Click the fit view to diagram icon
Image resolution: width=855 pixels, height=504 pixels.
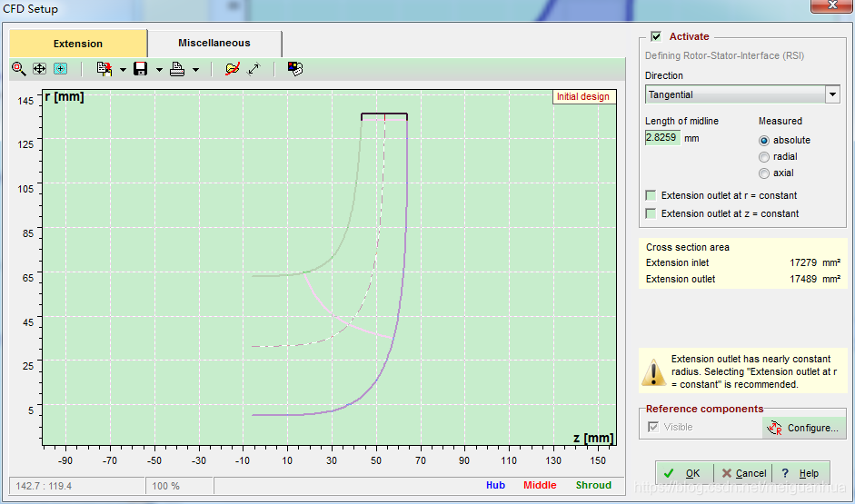61,69
